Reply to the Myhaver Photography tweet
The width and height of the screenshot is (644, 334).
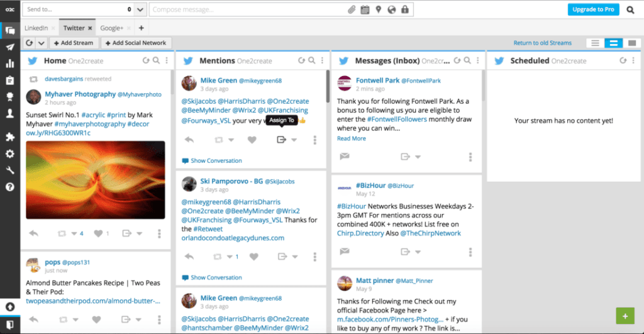click(x=34, y=233)
